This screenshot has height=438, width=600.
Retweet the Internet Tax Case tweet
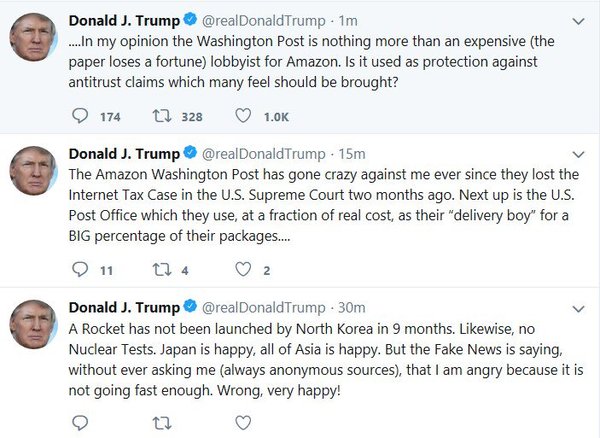[160, 270]
